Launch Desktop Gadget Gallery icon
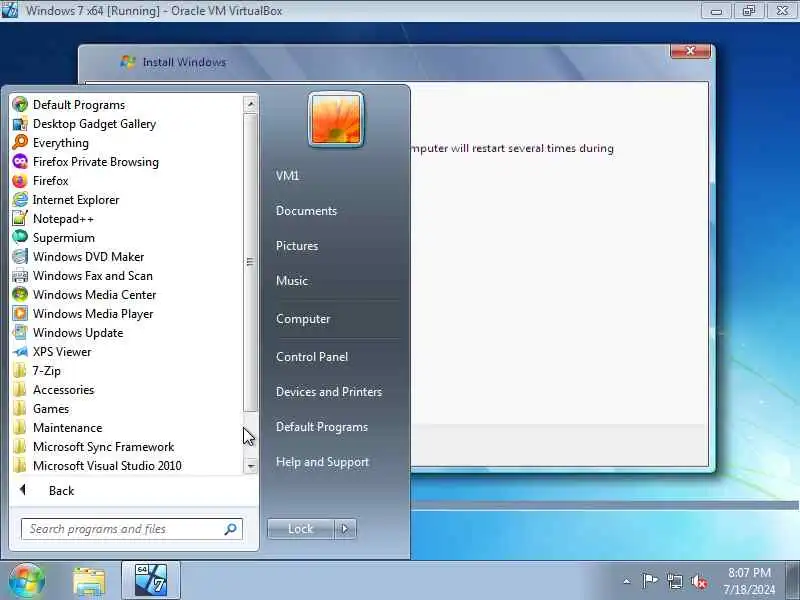Screen dimensions: 800x600 click(20, 123)
